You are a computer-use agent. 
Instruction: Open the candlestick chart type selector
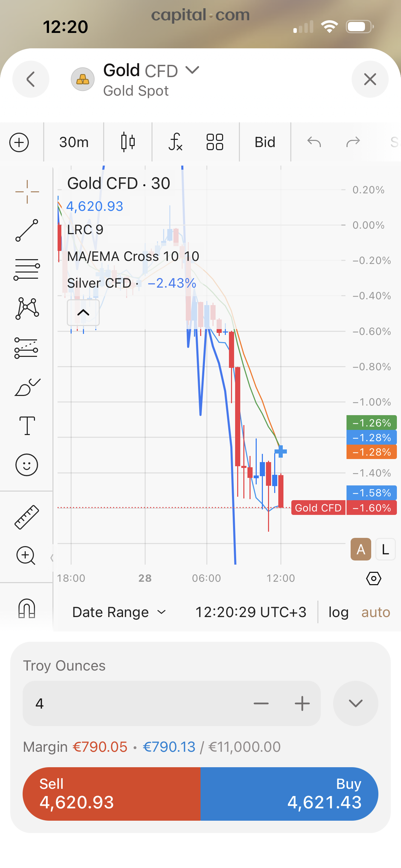coord(128,142)
